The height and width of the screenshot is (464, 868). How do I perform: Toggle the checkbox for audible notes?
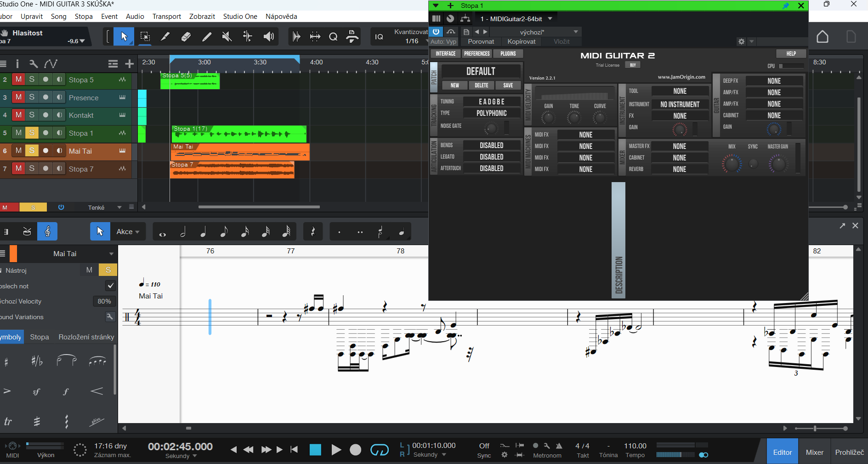tap(110, 286)
